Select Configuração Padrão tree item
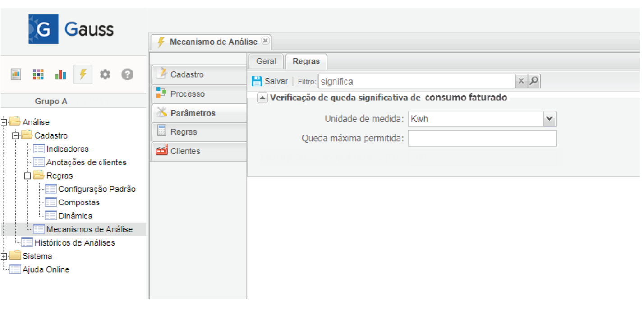 [x=97, y=189]
